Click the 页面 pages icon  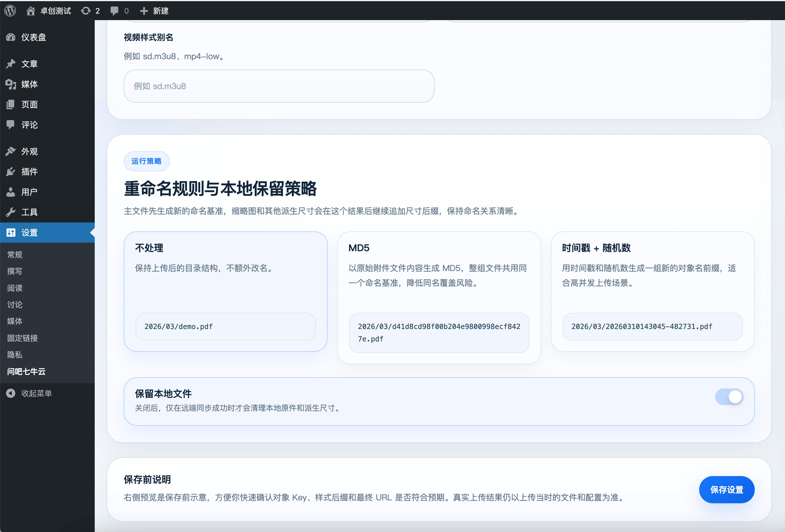(10, 104)
